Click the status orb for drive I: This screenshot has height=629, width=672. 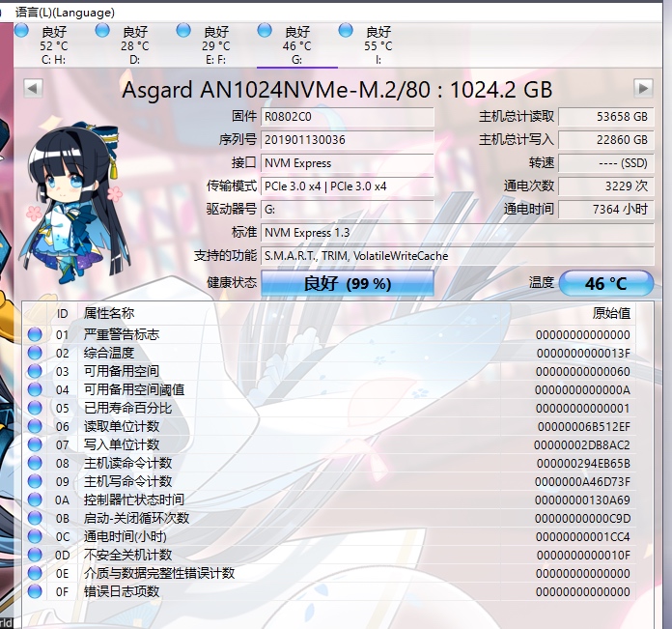(x=346, y=31)
